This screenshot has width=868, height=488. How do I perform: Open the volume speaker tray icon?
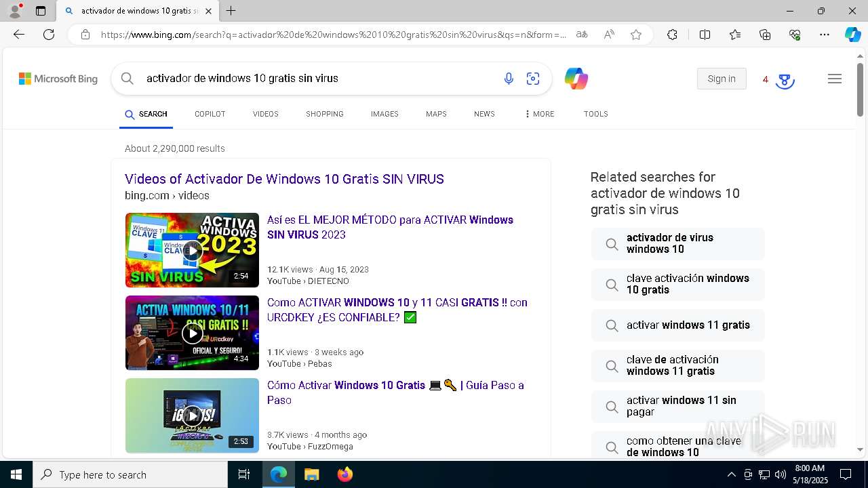(x=780, y=474)
